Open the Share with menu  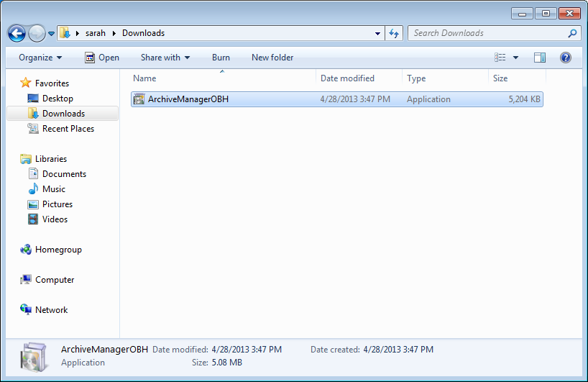(165, 58)
